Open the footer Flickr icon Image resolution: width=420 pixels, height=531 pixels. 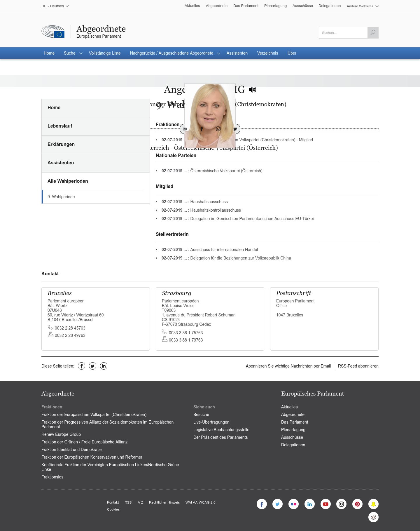click(293, 504)
